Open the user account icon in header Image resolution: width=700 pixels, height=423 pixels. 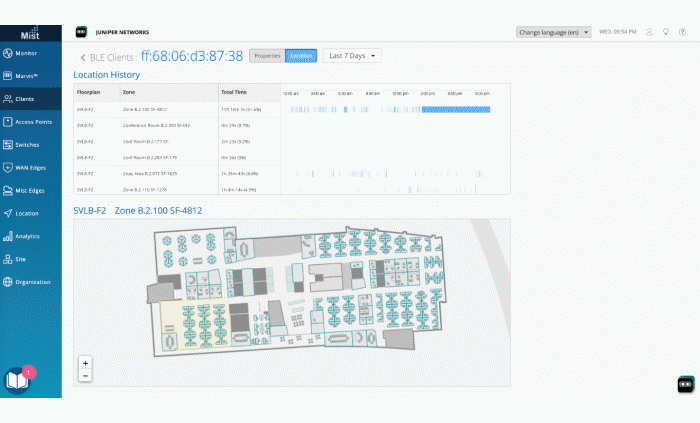coord(649,32)
